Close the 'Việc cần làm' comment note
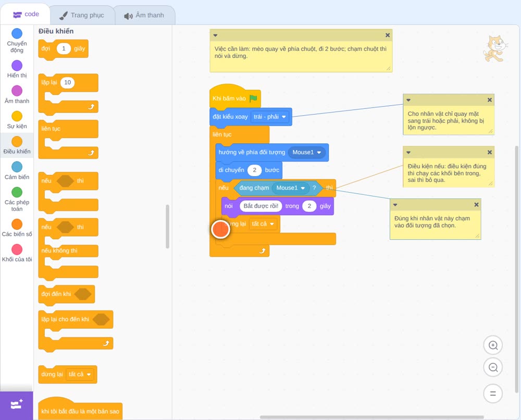 388,35
